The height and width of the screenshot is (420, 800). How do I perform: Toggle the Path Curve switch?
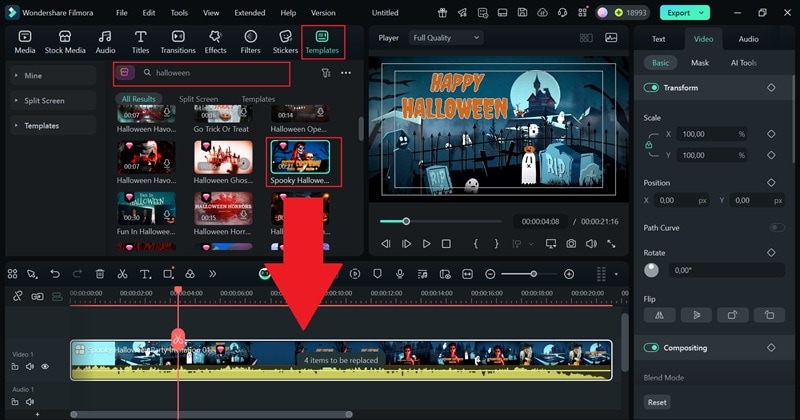pos(777,228)
